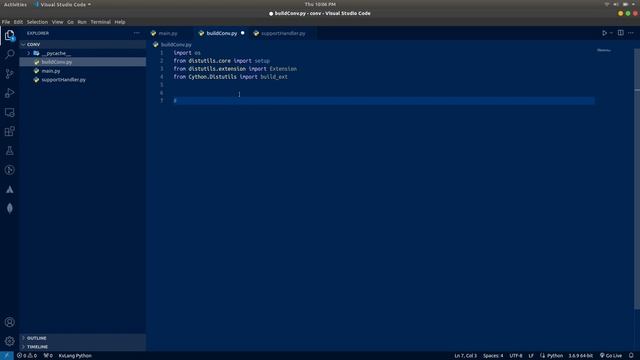Open the Terminal menu
Image resolution: width=640 pixels, height=360 pixels.
[x=100, y=22]
